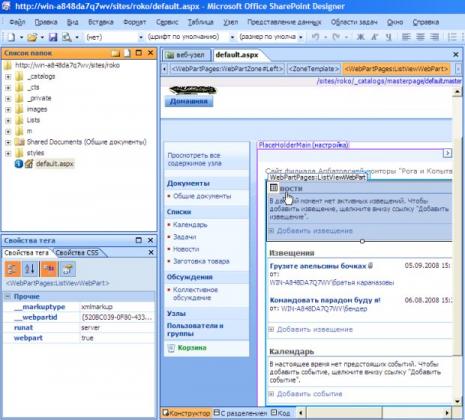This screenshot has width=465, height=420.
Task: Expand the Lists folder
Action: (8, 121)
